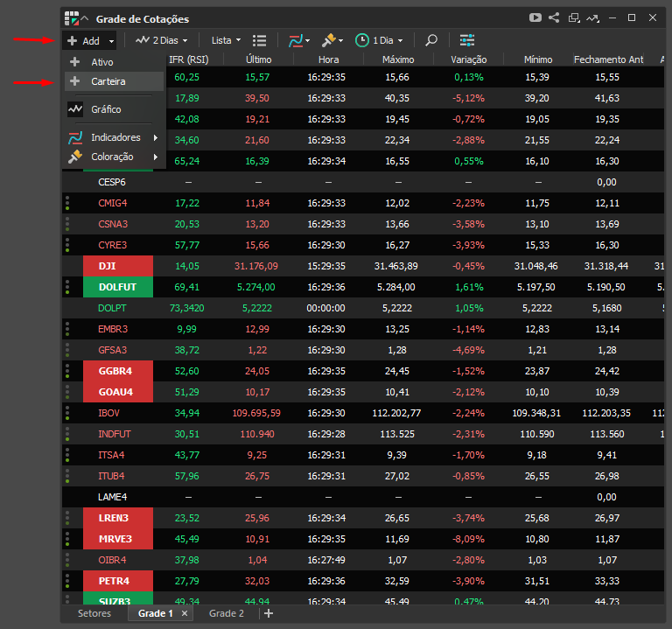
Task: Add a new tab with plus button
Action: 269,613
